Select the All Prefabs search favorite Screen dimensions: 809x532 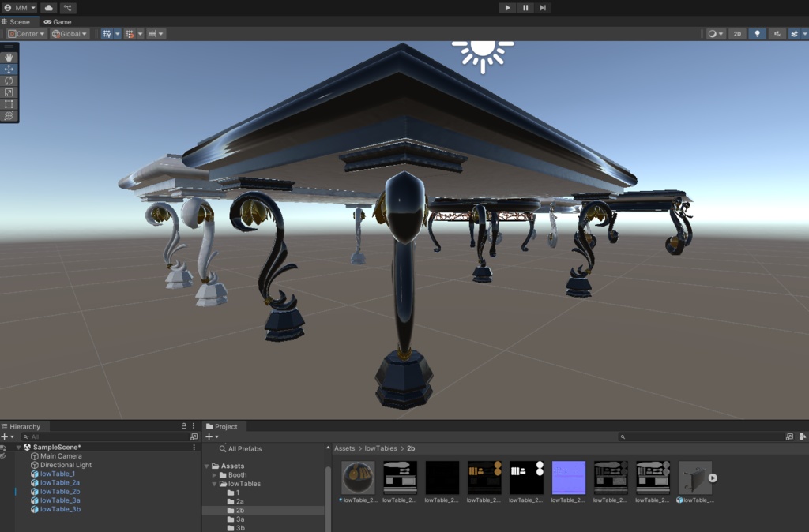240,449
